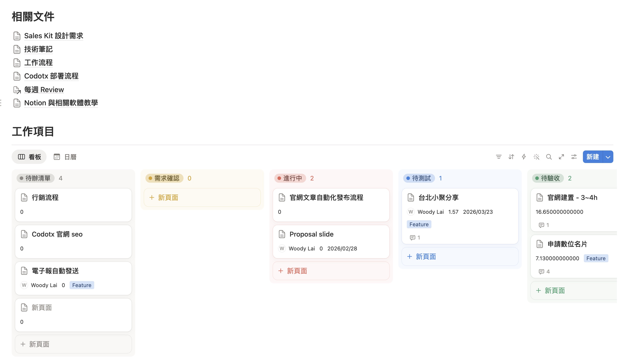The width and height of the screenshot is (644, 364).
Task: Open view settings with the sliders icon
Action: click(574, 157)
